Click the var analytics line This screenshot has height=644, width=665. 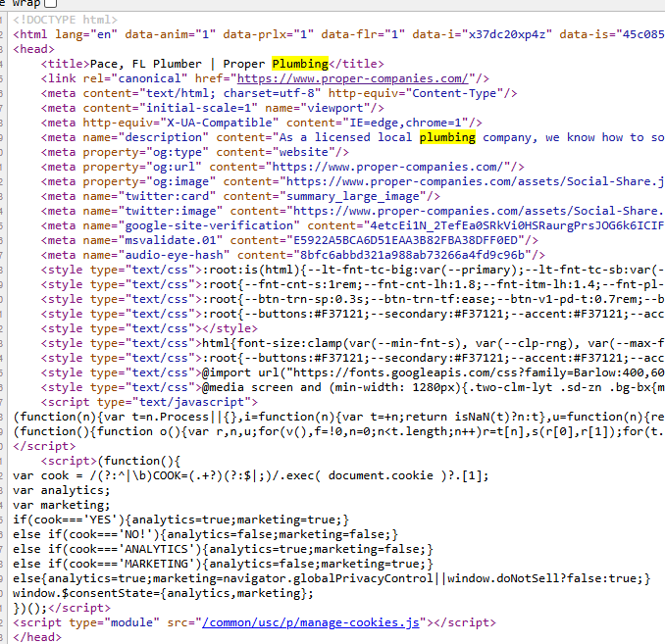point(61,490)
